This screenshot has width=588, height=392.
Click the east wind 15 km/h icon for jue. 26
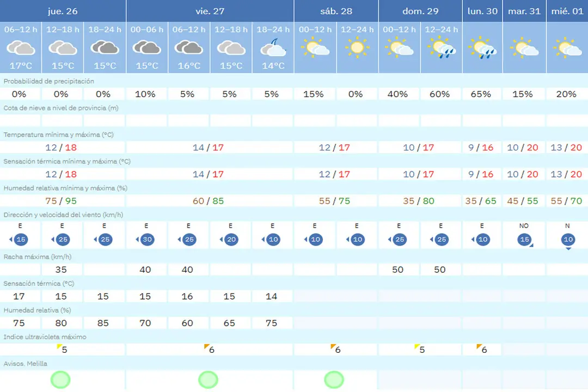(19, 240)
